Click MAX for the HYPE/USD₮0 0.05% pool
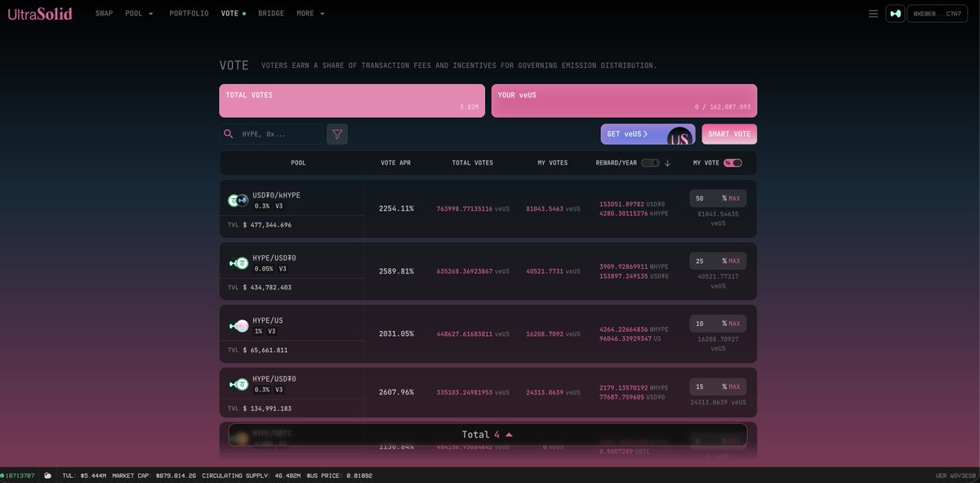Viewport: 980px width, 483px height. click(x=734, y=261)
